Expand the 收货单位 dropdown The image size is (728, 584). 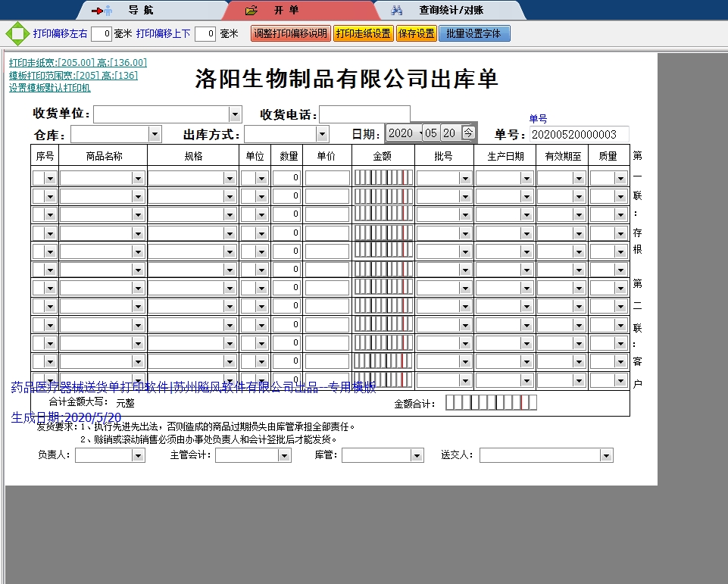point(235,114)
